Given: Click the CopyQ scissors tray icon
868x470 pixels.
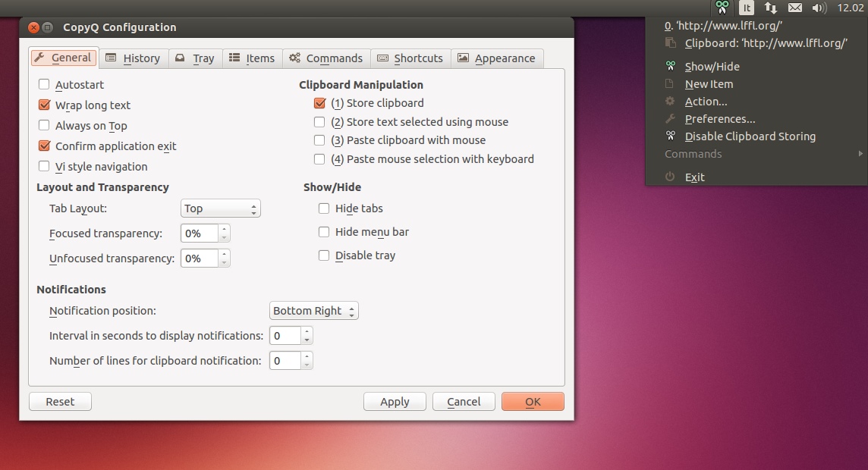Looking at the screenshot, I should click(722, 8).
